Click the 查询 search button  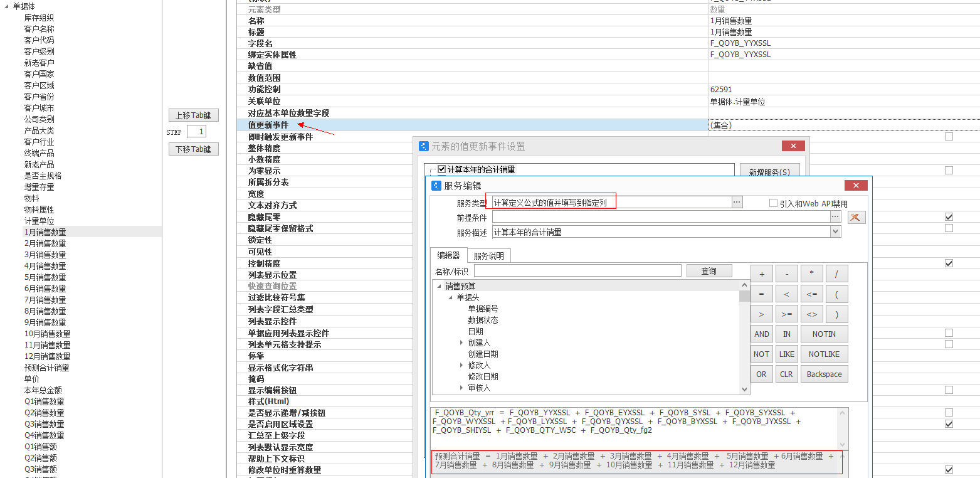click(x=709, y=271)
